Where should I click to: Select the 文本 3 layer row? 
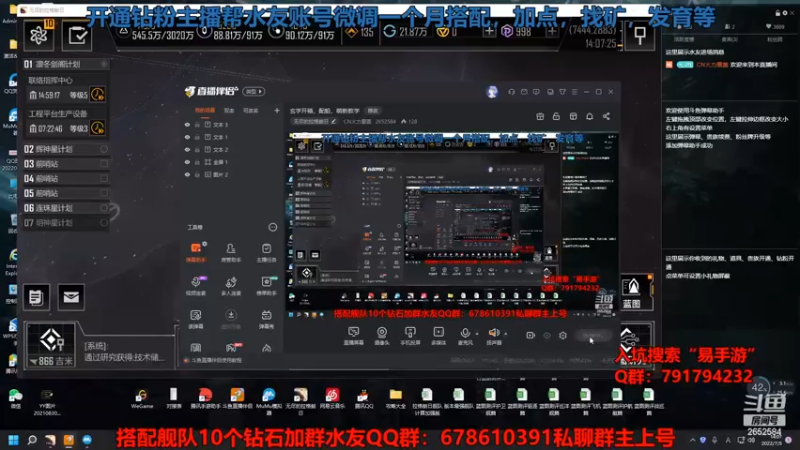click(x=231, y=124)
